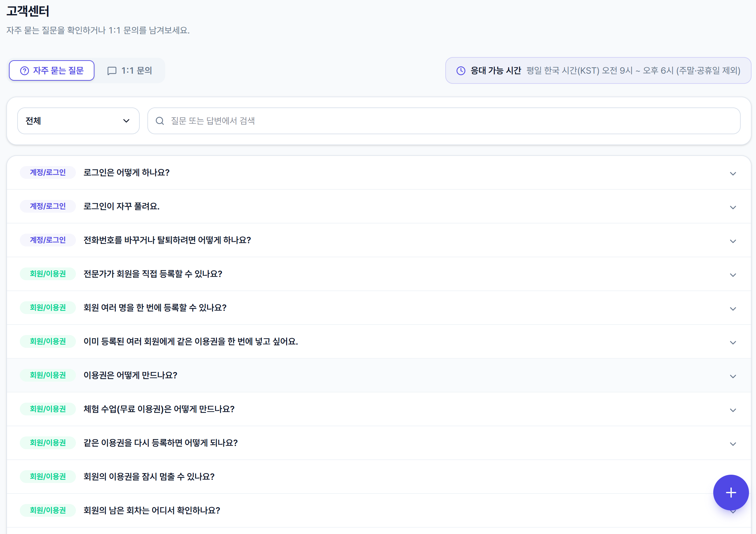756x534 pixels.
Task: Open question 전화번호를 바꾸거나 탈퇴하려면 어떻게 하나요?
Action: 379,240
